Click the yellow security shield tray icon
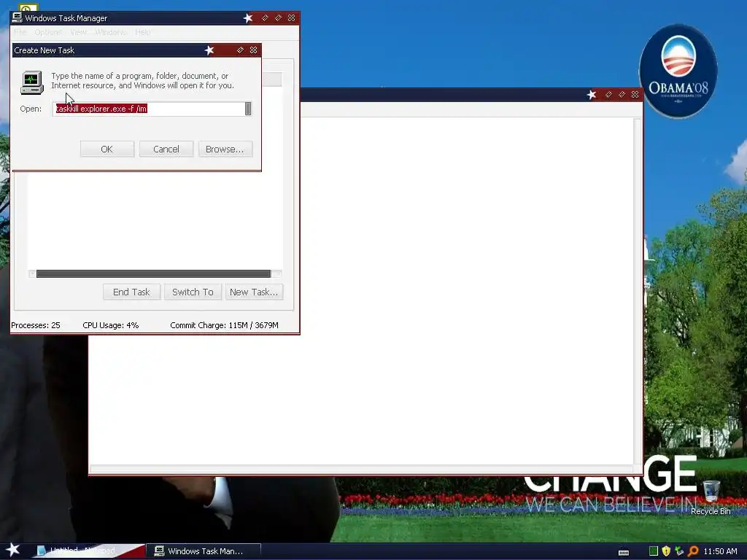 [666, 551]
